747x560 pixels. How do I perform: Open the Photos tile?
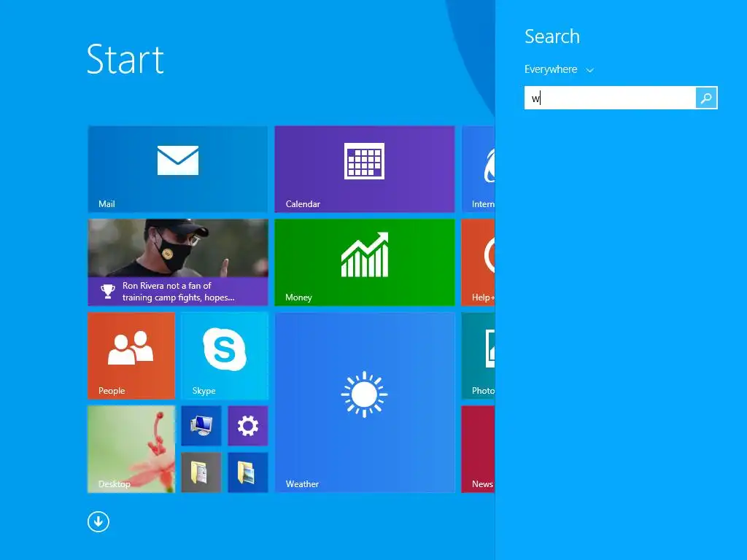(479, 356)
